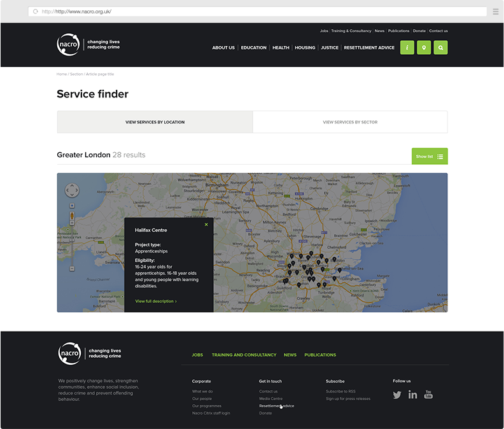
Task: Click the map pan direction control
Action: tap(72, 190)
